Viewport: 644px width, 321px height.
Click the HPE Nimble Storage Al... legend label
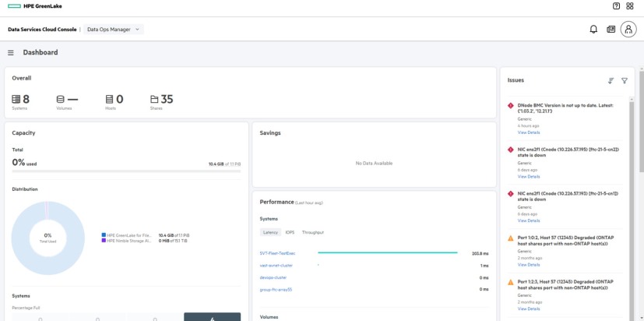(x=129, y=241)
